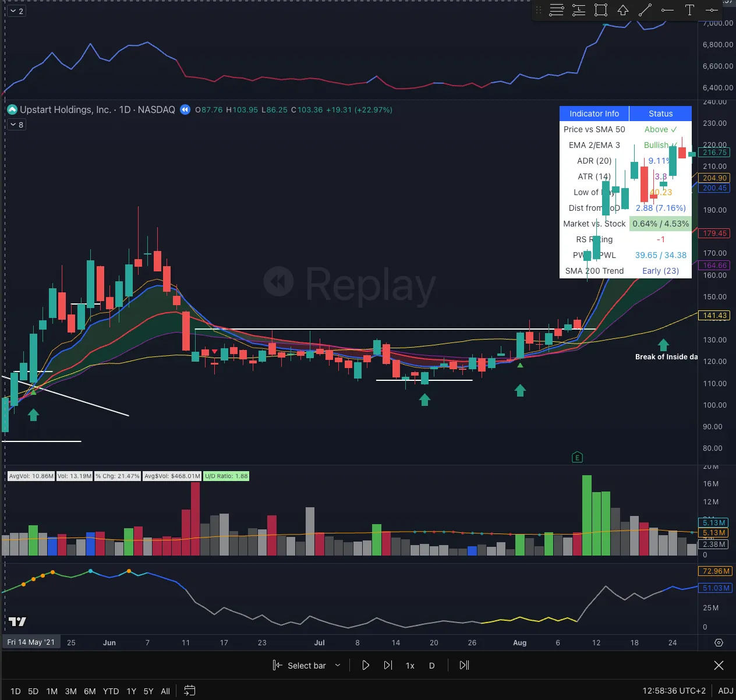Viewport: 736px width, 700px height.
Task: Select the arrow up marker tool
Action: [623, 10]
